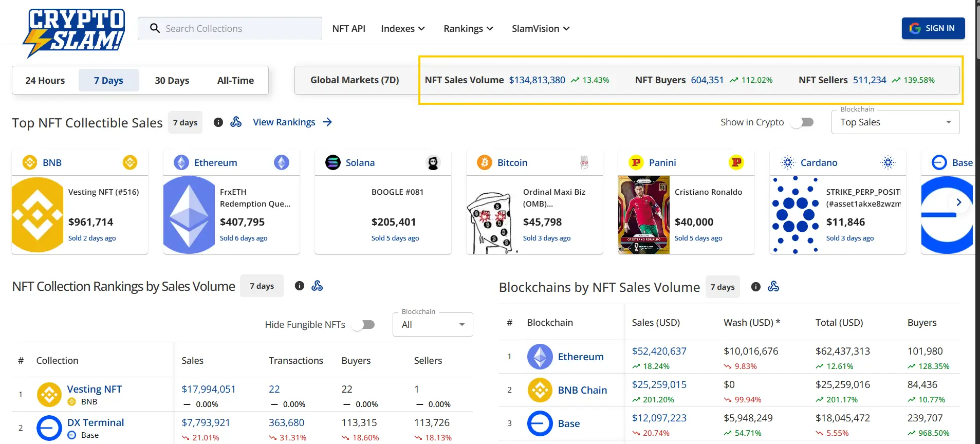Open the Top Sales blockchain dropdown

click(895, 122)
